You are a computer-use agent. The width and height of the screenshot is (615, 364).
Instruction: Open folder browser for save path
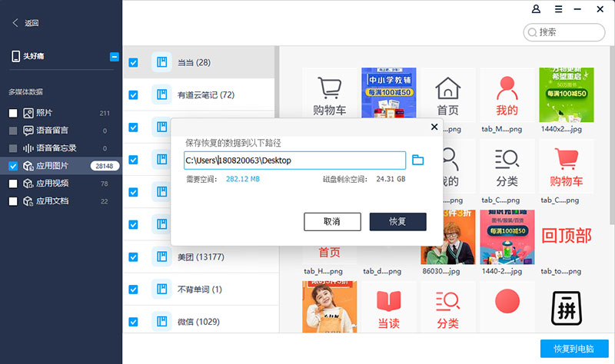[417, 160]
